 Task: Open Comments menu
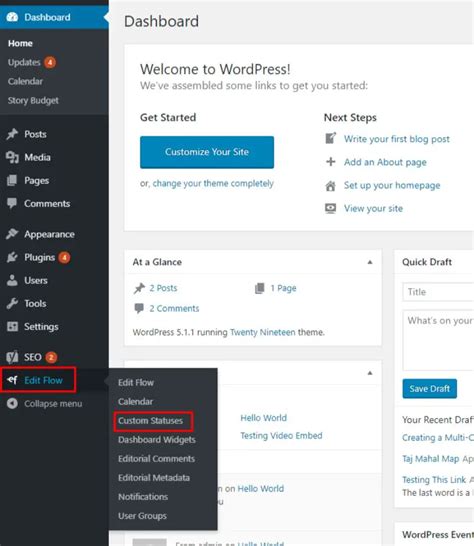tap(47, 204)
